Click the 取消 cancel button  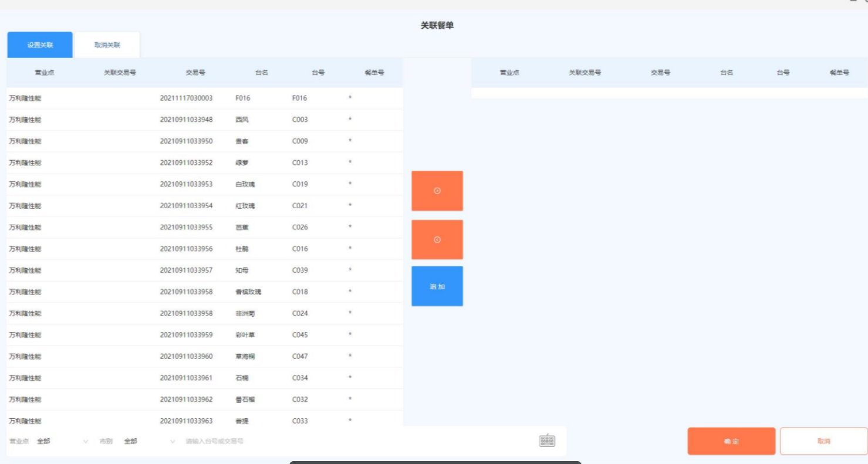tap(823, 441)
